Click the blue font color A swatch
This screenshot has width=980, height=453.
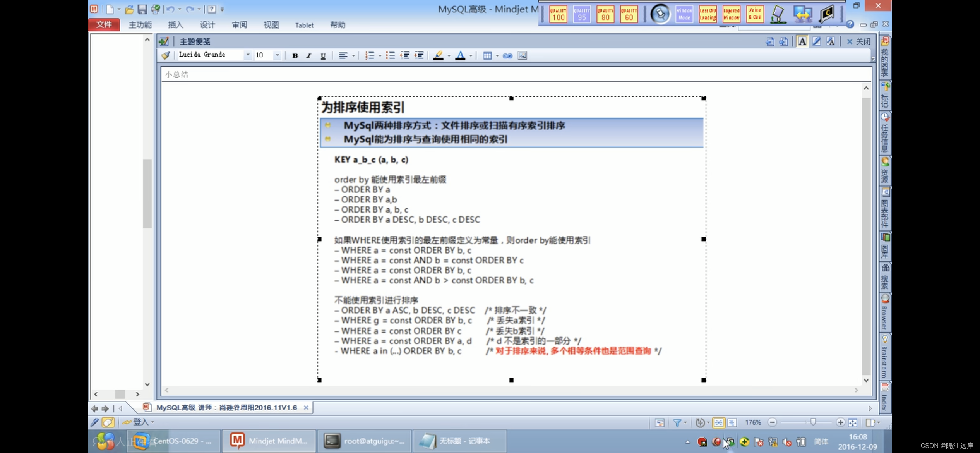[460, 56]
